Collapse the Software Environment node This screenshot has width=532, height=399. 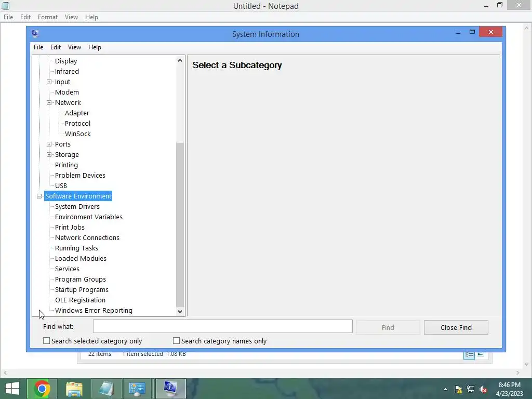(x=39, y=196)
